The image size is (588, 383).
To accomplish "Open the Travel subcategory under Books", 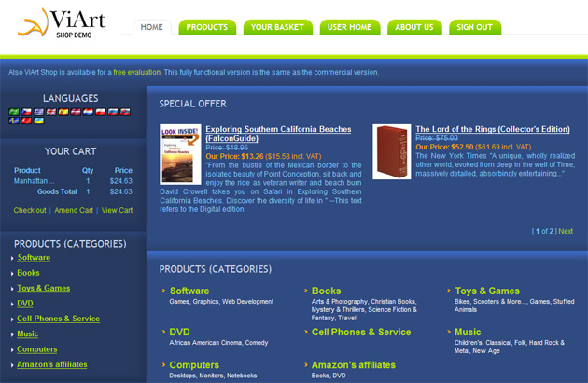I will point(347,318).
